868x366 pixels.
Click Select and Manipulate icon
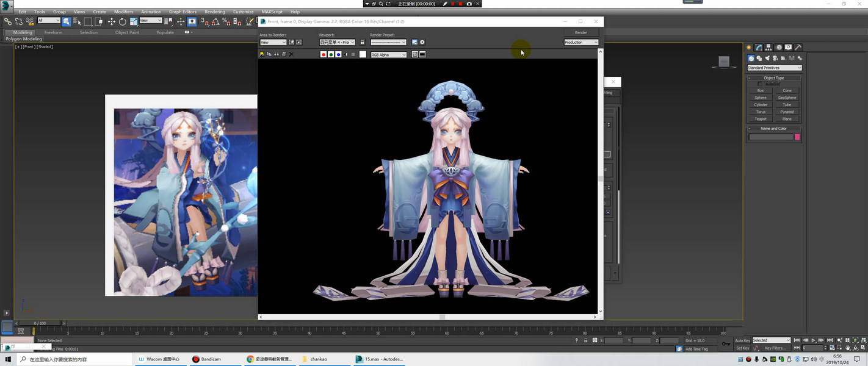(181, 21)
